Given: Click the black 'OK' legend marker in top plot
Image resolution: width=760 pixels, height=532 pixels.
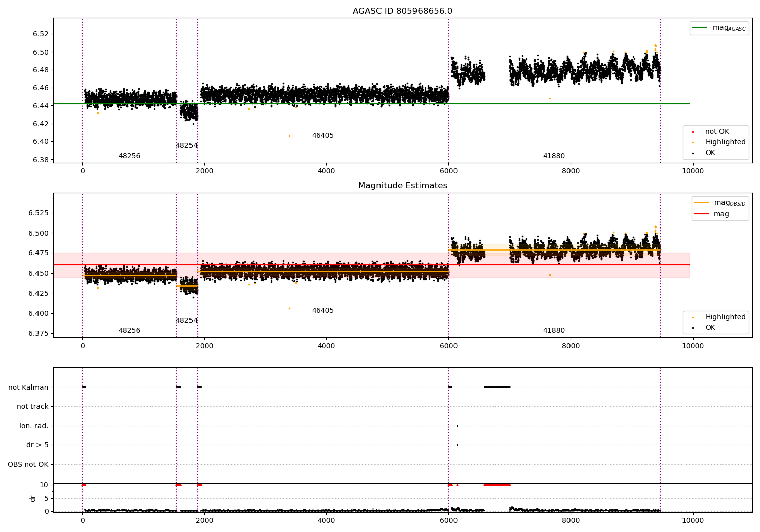Looking at the screenshot, I should tap(693, 153).
